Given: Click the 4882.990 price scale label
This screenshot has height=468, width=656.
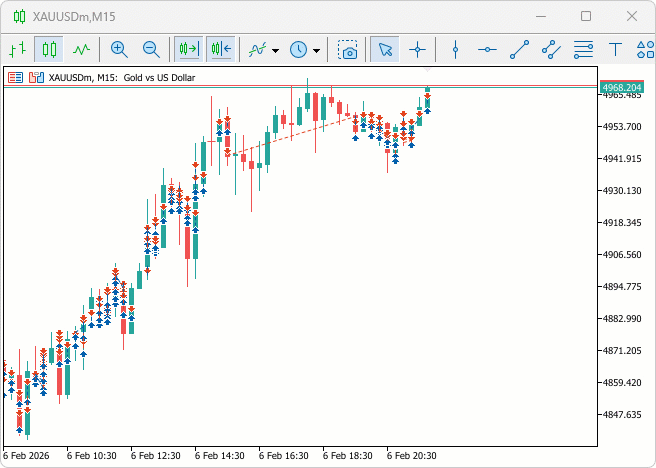Looking at the screenshot, I should (x=622, y=318).
